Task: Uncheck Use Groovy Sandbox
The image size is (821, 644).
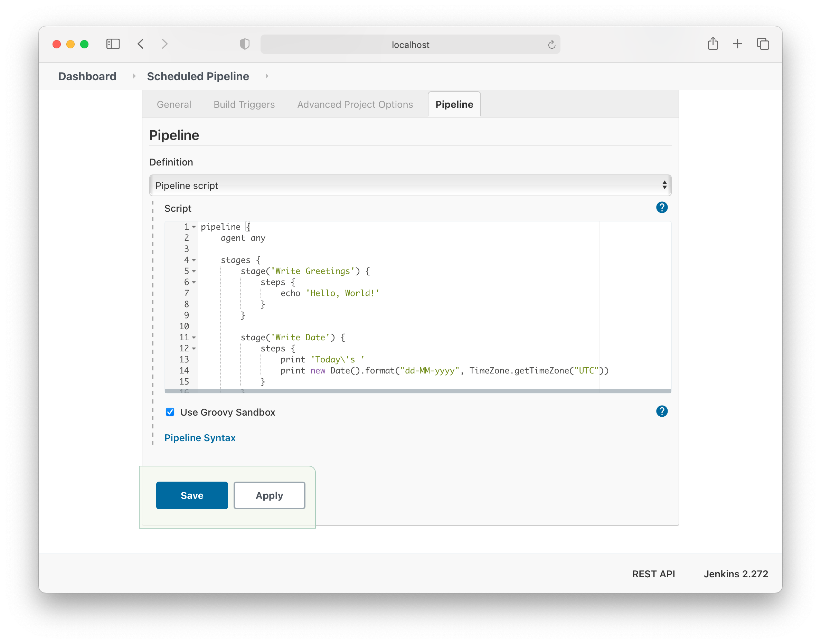Action: click(x=170, y=412)
